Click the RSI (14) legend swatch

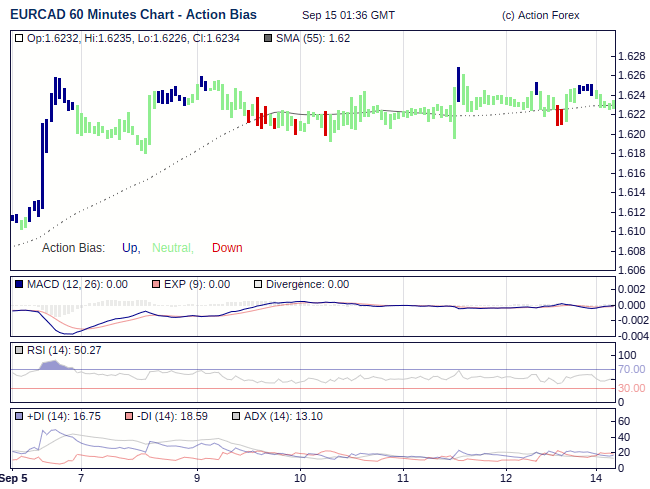[x=19, y=350]
